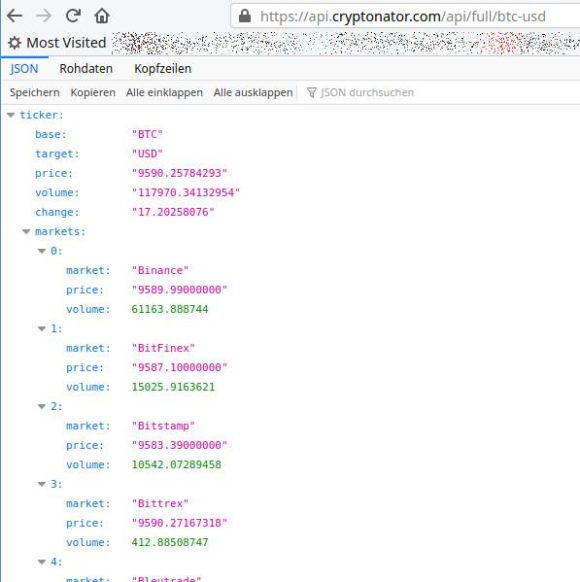This screenshot has height=582, width=580.
Task: Click the volume value 15025.9163621
Action: click(x=173, y=387)
